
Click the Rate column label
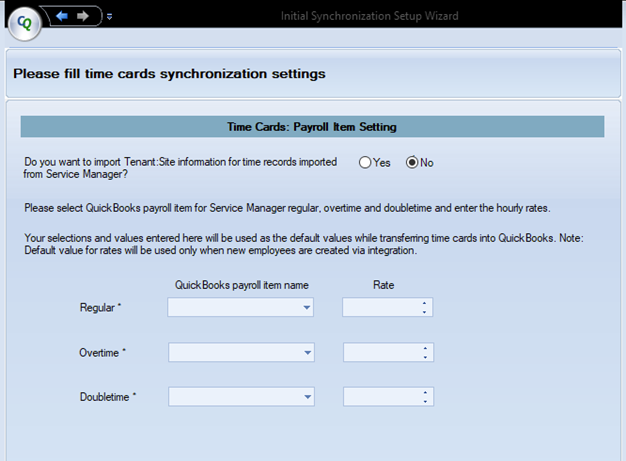click(383, 285)
